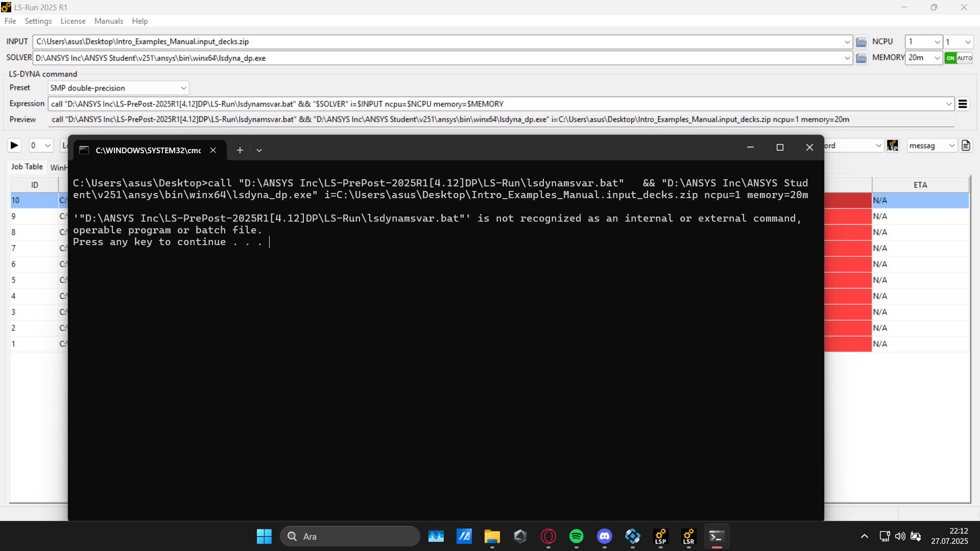Viewport: 980px width, 551px height.
Task: Click the N/A ETA cell of job 10
Action: (x=920, y=200)
